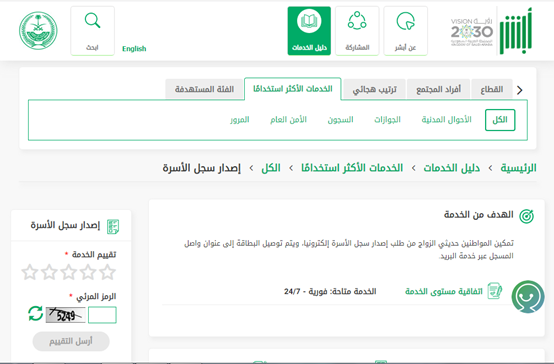Filter by المرور
Viewport: 554px width, 364px height.
point(240,120)
